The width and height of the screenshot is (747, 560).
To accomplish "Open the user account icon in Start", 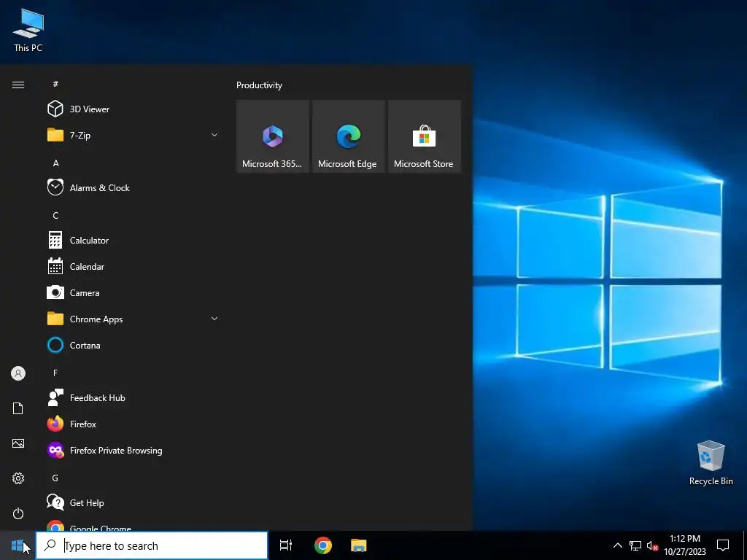I will (x=18, y=373).
